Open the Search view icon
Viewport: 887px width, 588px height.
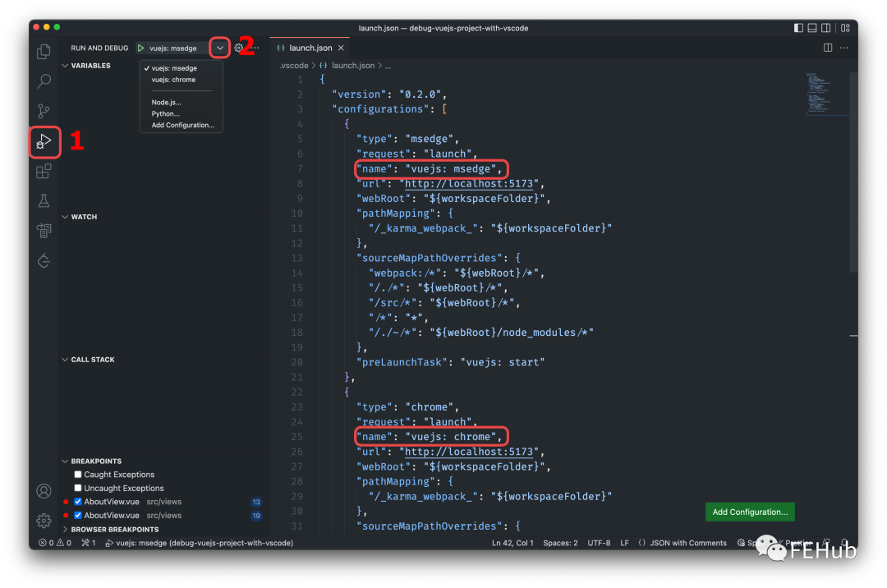(44, 81)
